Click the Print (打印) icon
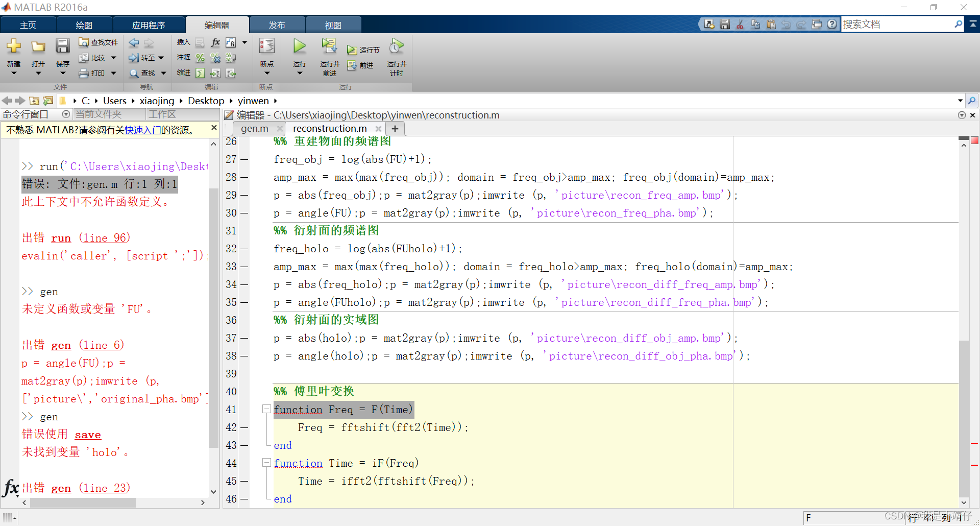 tap(84, 74)
